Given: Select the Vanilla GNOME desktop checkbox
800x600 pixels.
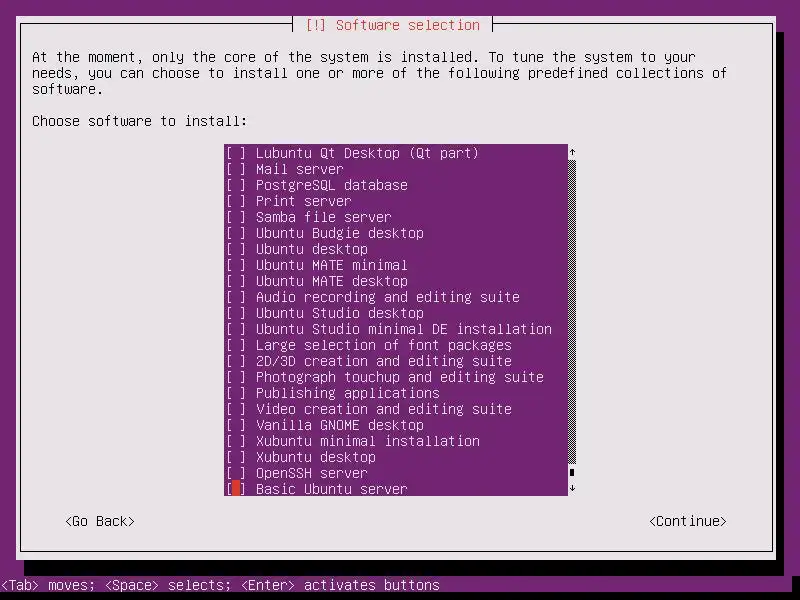Looking at the screenshot, I should [x=236, y=425].
